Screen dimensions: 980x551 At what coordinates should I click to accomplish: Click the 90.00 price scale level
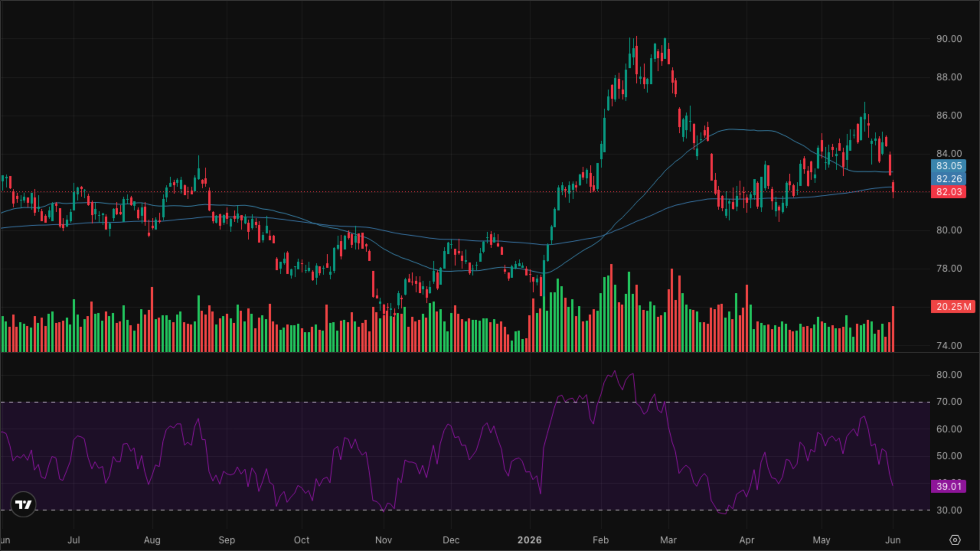949,39
